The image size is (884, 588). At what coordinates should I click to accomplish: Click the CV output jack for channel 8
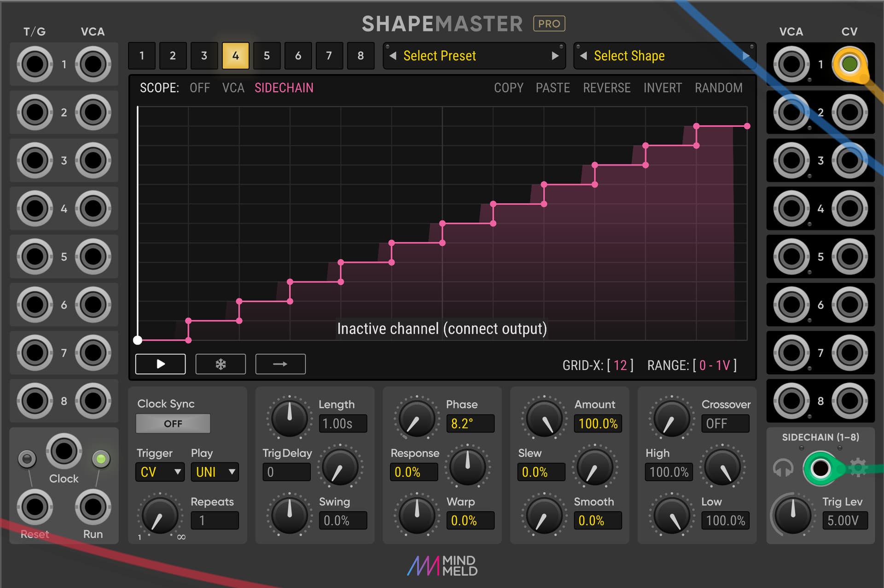(849, 401)
